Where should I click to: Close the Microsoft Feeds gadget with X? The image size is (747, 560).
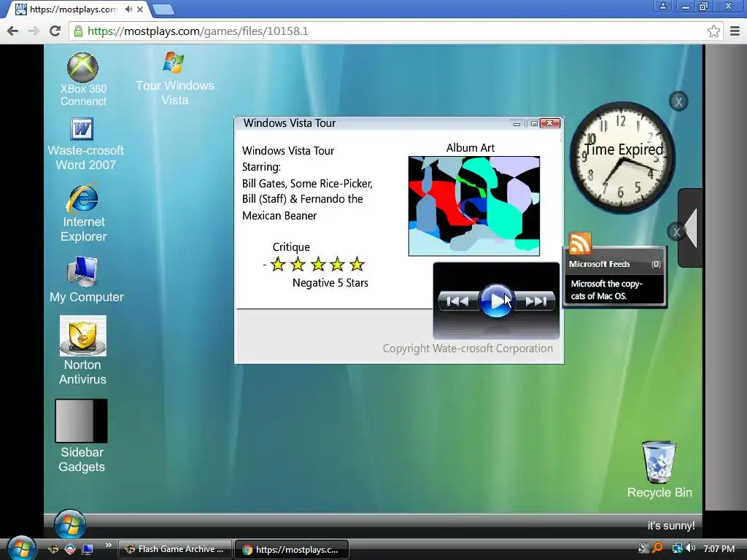coord(676,232)
